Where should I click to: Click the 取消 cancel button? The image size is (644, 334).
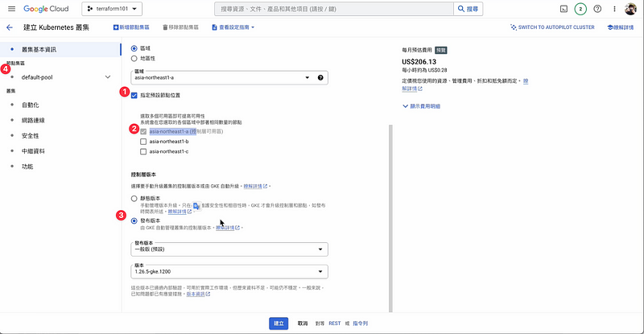pos(303,324)
